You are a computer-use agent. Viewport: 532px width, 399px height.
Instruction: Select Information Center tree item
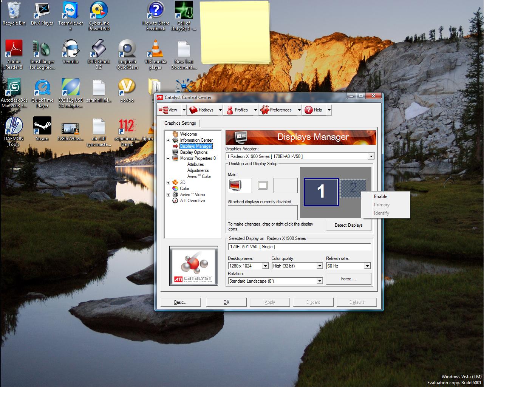point(196,140)
